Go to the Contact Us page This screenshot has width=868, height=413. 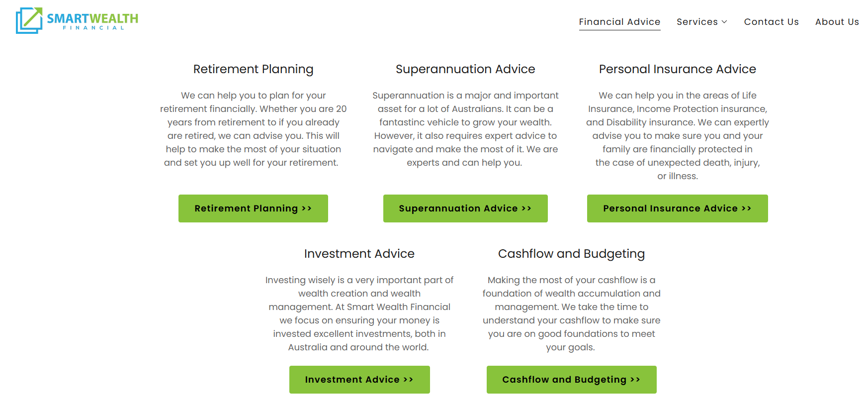click(x=771, y=22)
